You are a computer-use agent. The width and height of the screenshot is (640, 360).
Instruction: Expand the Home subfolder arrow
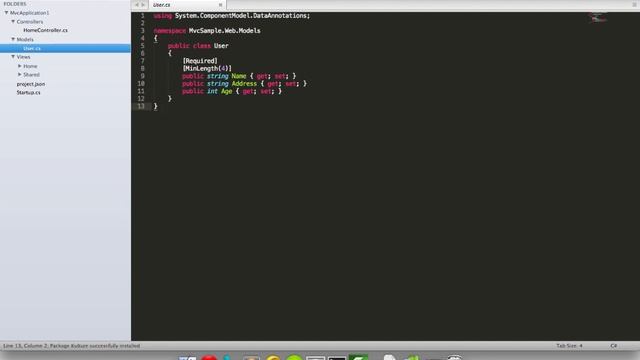click(20, 66)
